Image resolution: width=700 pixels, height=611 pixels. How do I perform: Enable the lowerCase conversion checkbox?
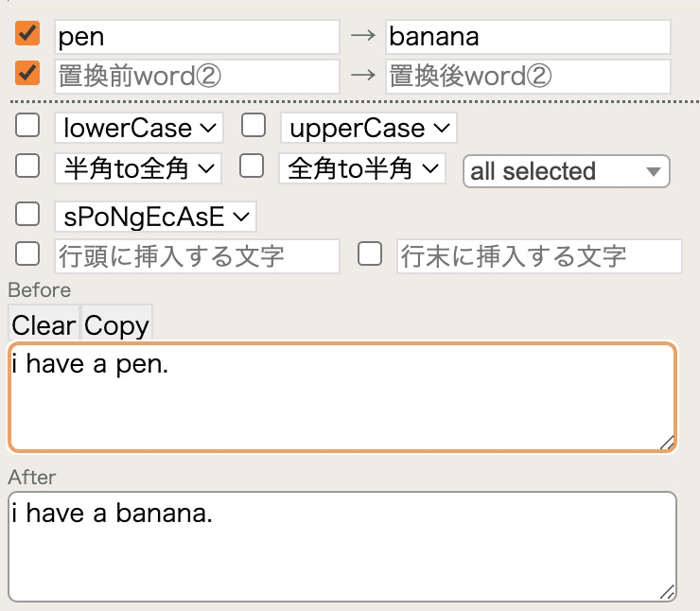(27, 125)
